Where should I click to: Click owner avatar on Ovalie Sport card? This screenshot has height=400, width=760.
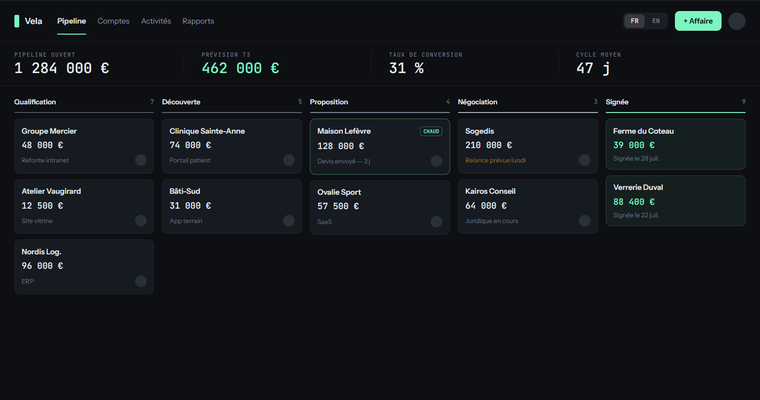[x=436, y=222]
